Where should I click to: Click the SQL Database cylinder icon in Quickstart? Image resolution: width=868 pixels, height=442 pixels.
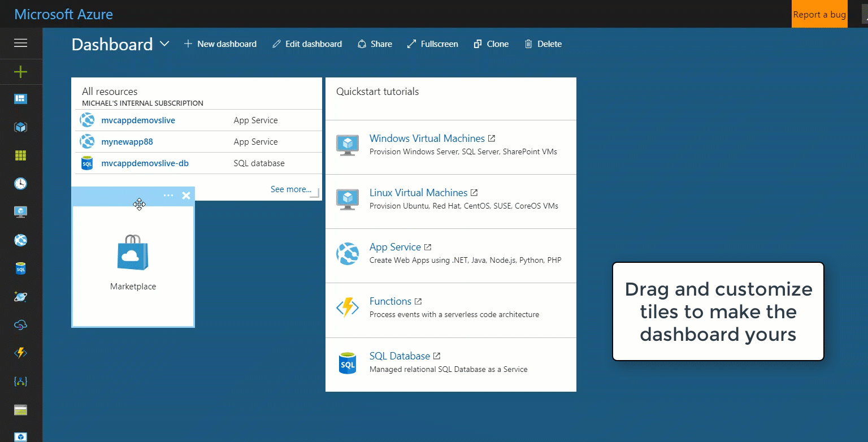click(348, 362)
